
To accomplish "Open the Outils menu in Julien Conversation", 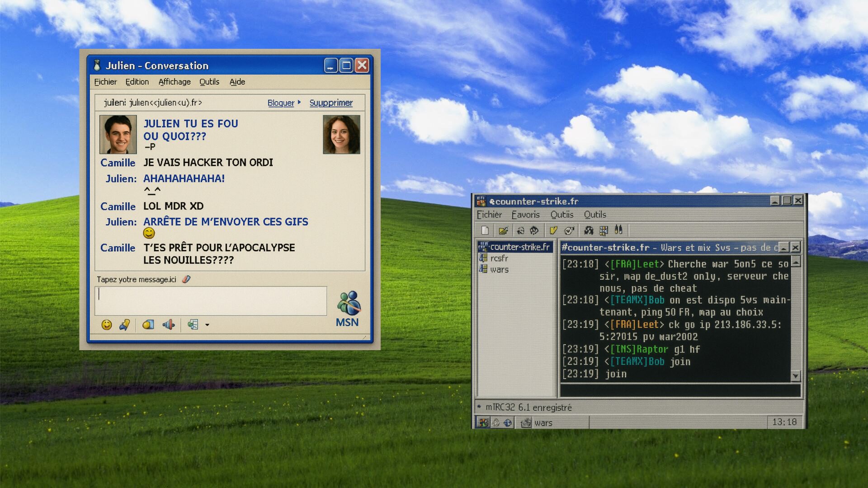I will pyautogui.click(x=209, y=82).
